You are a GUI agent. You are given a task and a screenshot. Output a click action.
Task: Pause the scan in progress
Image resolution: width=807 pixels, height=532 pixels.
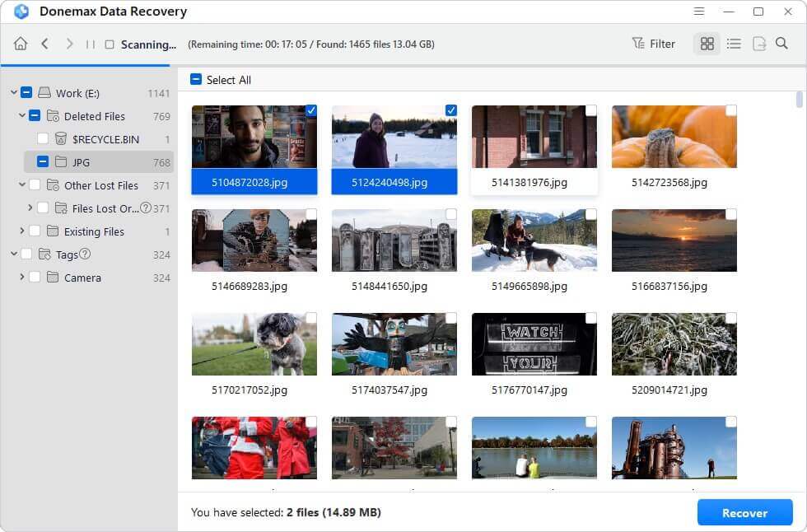point(91,44)
